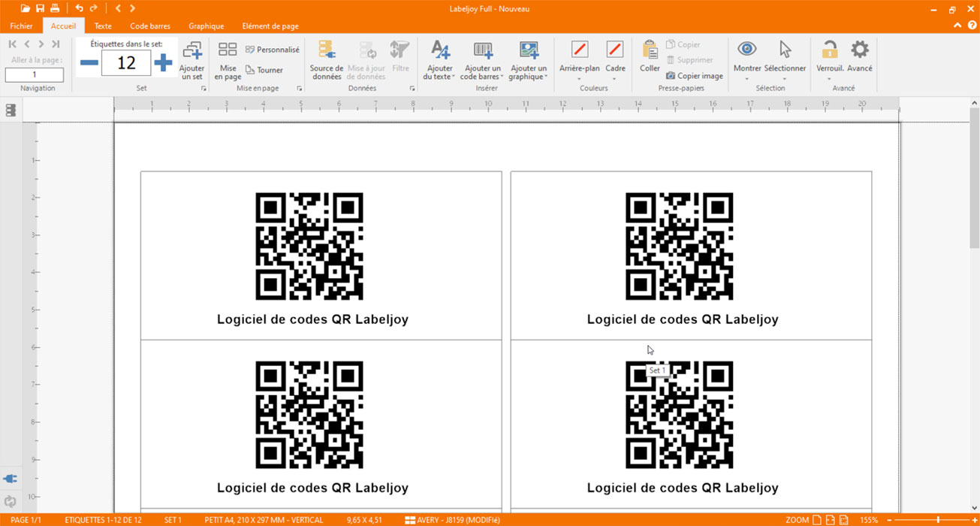Increase labels in the set with plus
Viewport: 980px width, 526px height.
pyautogui.click(x=163, y=62)
